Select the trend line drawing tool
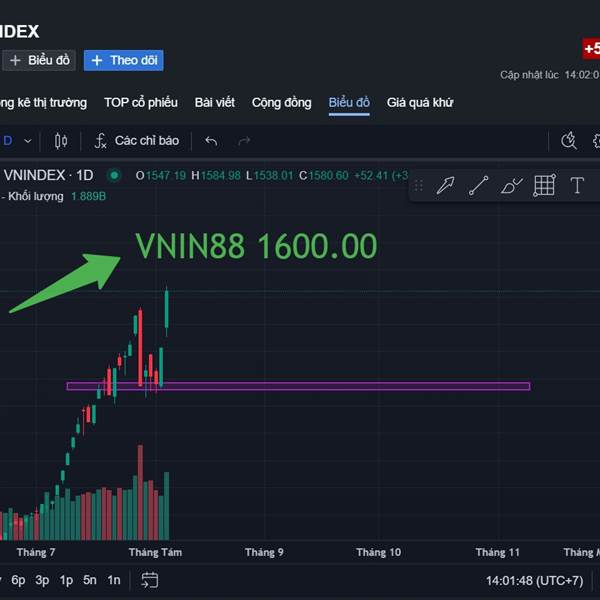 coord(478,186)
